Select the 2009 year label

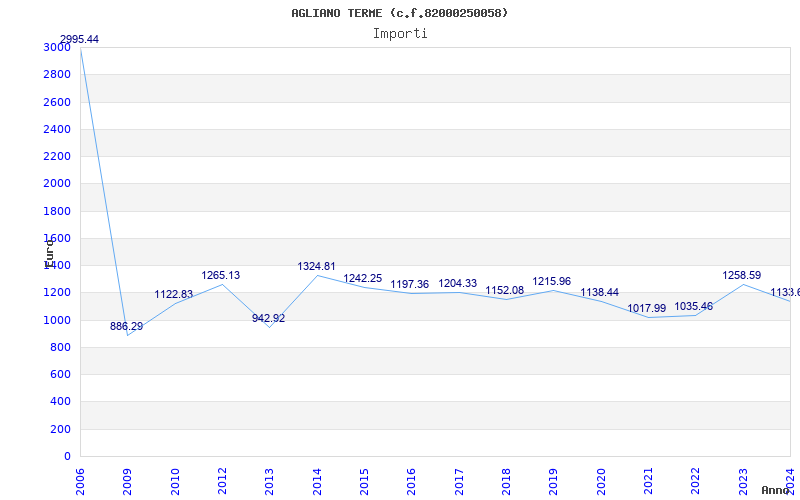point(127,482)
